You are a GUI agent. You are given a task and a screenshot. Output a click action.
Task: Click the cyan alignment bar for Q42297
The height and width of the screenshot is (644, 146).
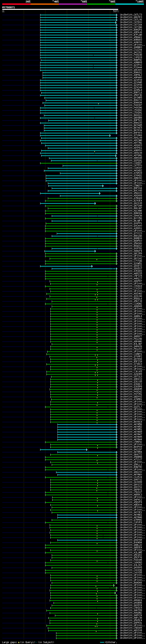pos(64,450)
